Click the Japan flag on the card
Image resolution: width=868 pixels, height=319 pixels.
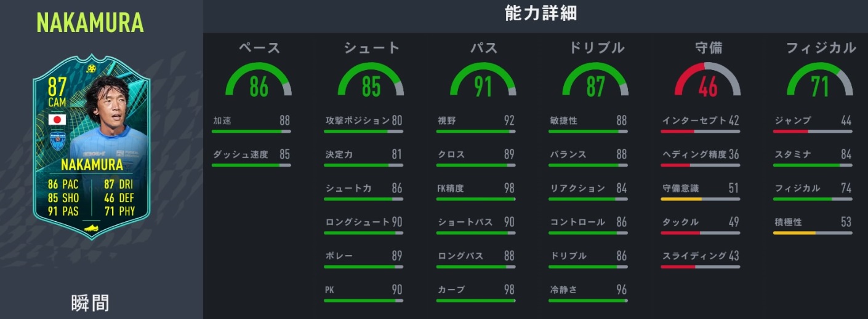click(57, 119)
